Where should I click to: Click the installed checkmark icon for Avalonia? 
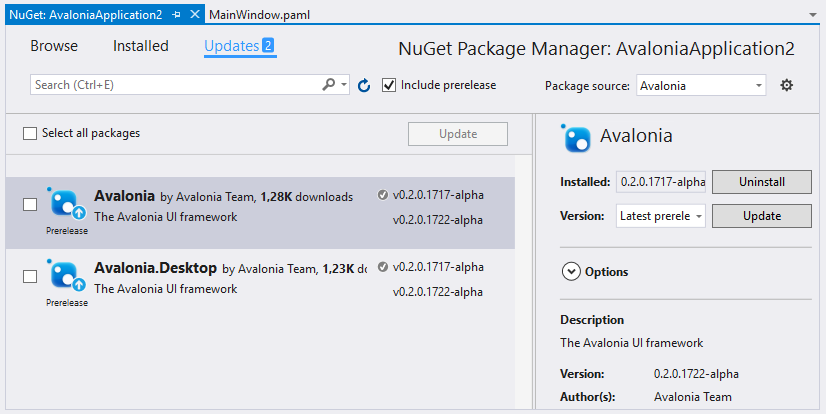pyautogui.click(x=383, y=195)
